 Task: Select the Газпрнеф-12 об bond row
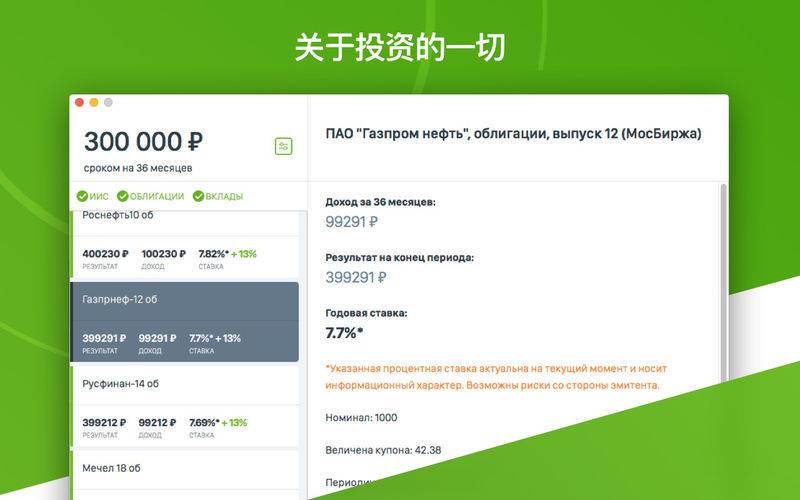184,322
